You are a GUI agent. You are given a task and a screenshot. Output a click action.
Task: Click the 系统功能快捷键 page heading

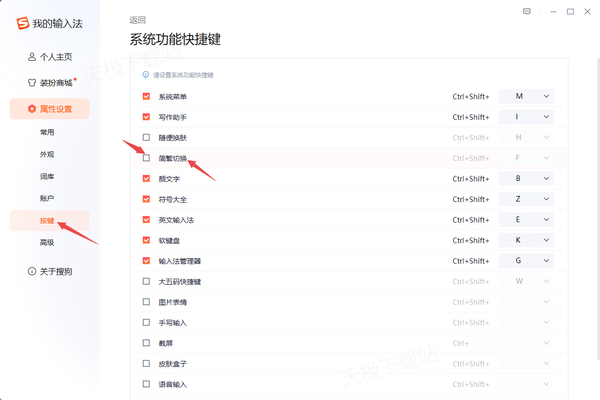(x=175, y=39)
